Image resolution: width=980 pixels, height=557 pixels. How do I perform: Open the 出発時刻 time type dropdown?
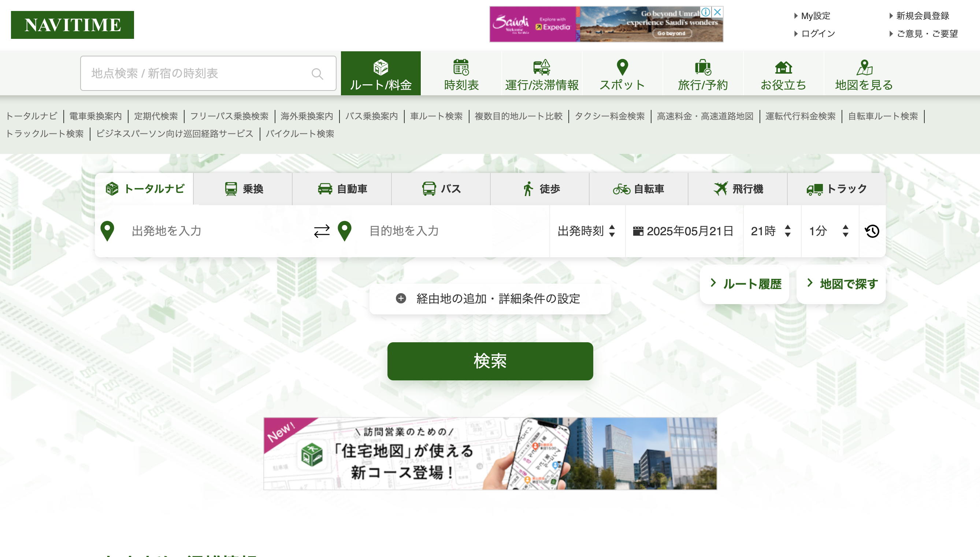pyautogui.click(x=587, y=231)
